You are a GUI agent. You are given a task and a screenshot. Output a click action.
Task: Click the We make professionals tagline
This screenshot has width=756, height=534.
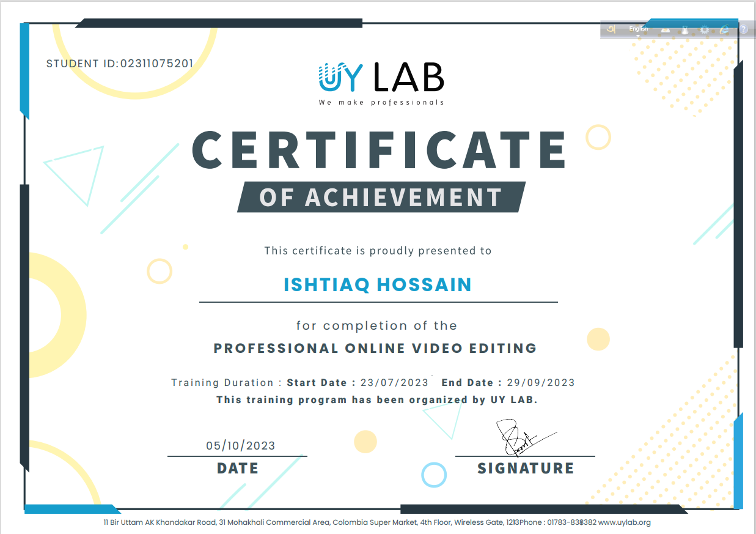pos(381,102)
